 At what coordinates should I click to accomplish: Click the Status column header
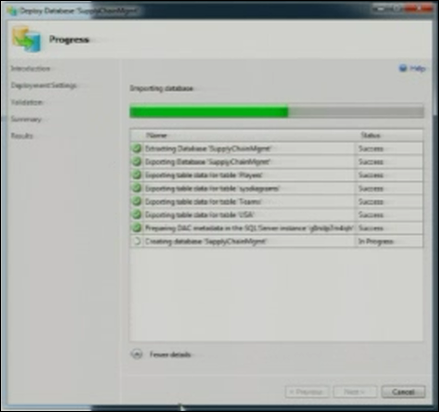tap(370, 135)
